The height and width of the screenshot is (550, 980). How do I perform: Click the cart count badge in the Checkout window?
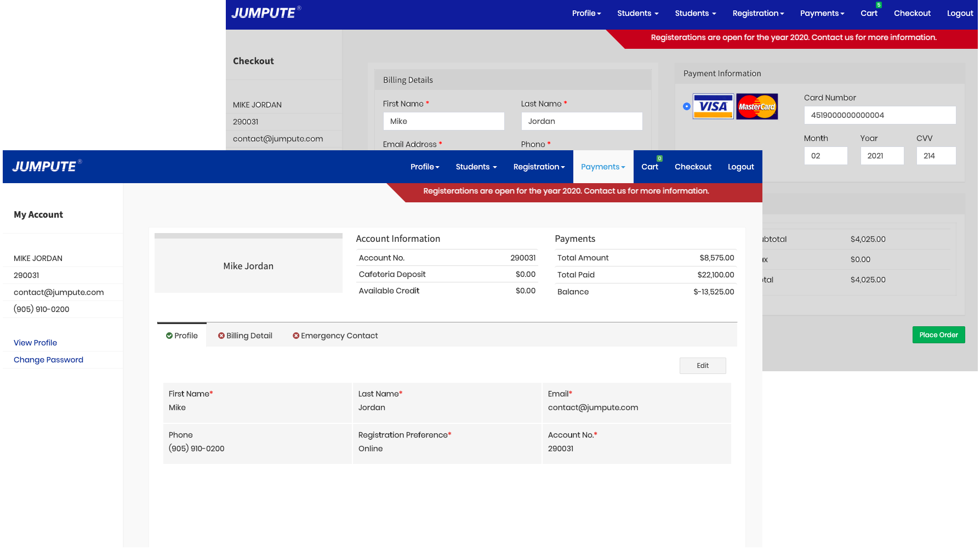[879, 5]
